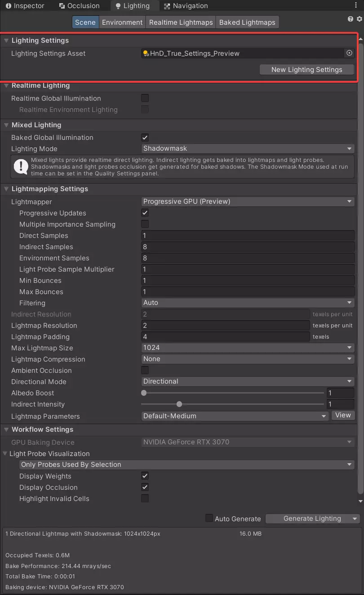This screenshot has height=595, width=364.
Task: Switch to the Environment tab
Action: click(x=122, y=22)
